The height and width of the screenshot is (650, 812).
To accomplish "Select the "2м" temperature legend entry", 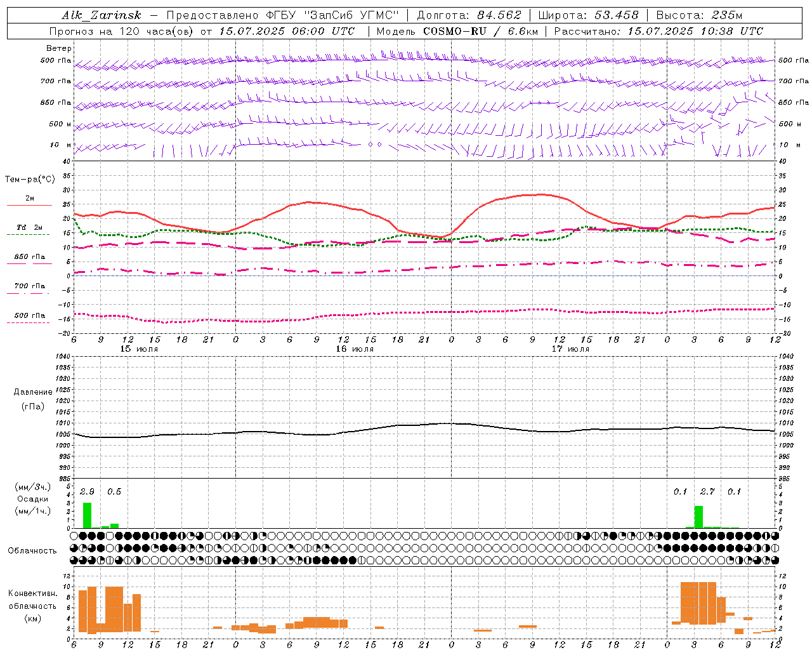I will point(30,198).
